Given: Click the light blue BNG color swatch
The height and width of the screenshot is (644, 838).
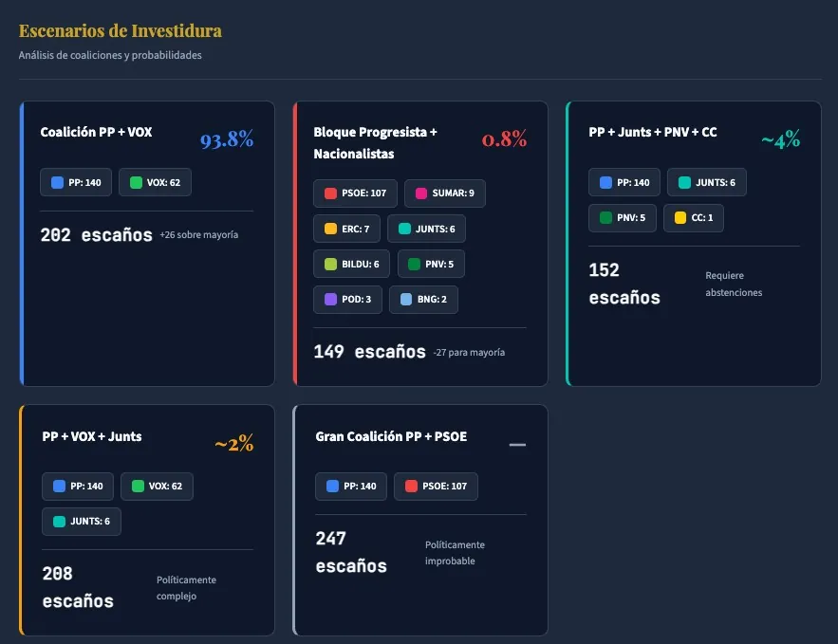Looking at the screenshot, I should tap(406, 300).
